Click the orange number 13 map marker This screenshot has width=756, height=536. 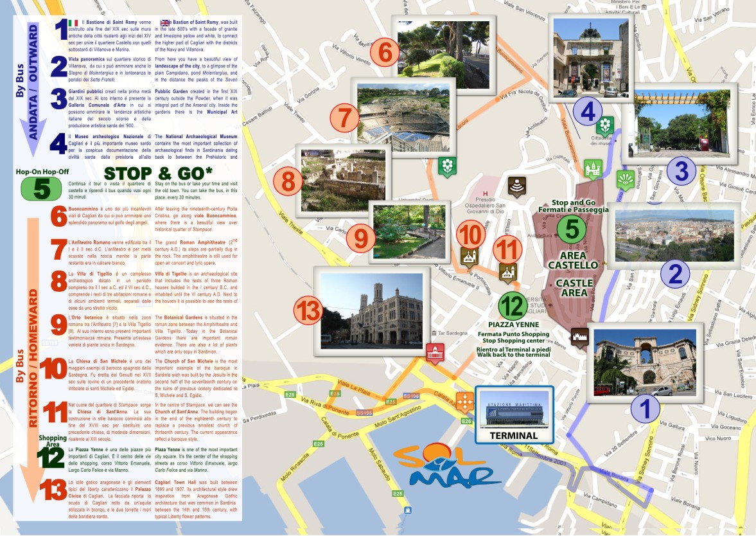pyautogui.click(x=308, y=310)
